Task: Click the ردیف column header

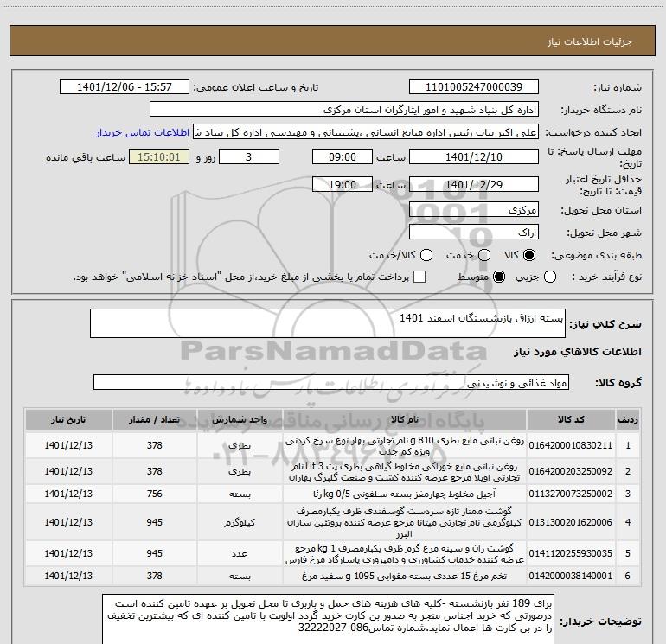Action: [628, 419]
